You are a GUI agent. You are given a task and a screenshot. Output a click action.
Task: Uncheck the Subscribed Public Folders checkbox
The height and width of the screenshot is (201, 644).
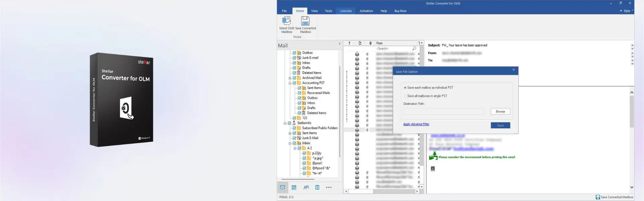tap(294, 128)
